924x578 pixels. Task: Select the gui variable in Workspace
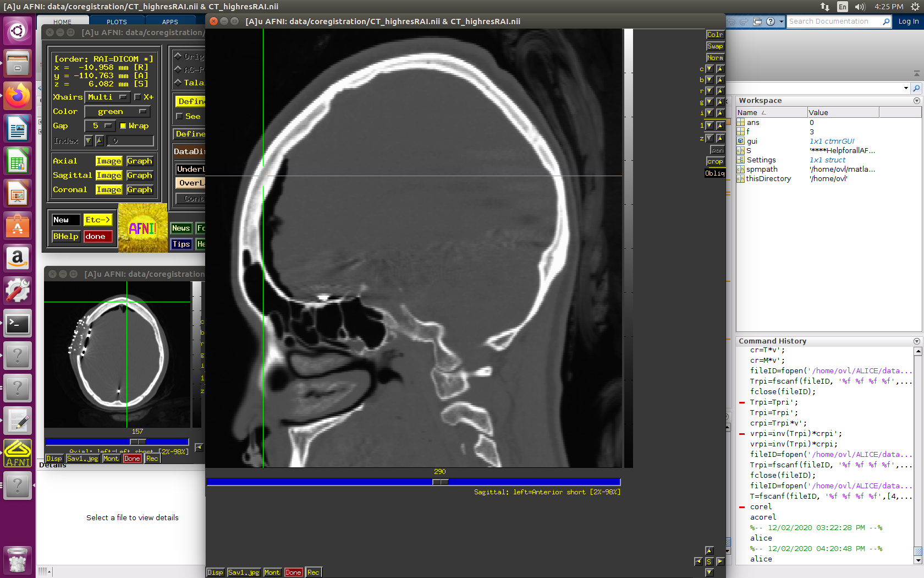click(x=752, y=141)
